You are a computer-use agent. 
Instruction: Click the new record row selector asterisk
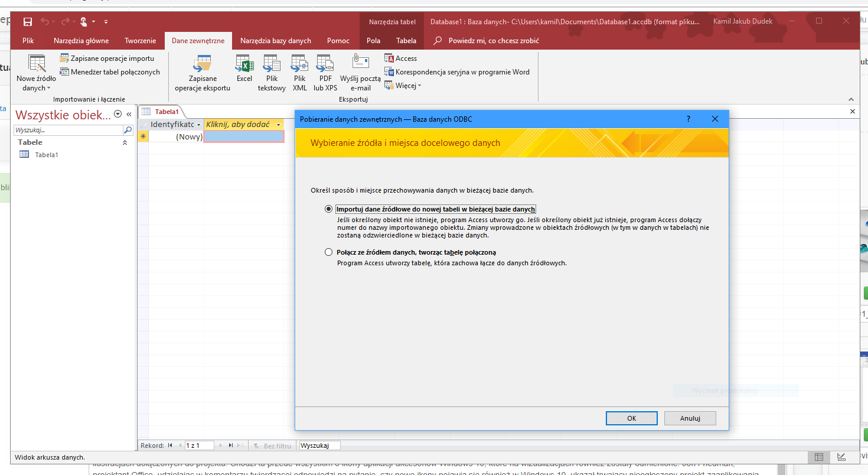(x=143, y=136)
